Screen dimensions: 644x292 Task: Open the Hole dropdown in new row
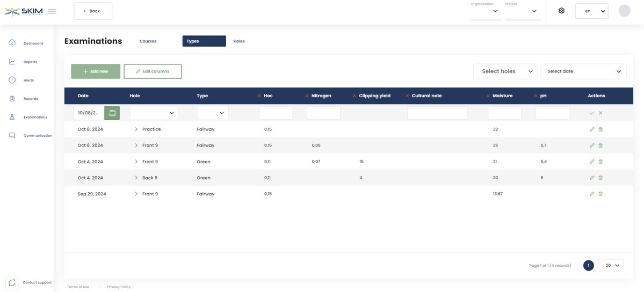tap(154, 113)
